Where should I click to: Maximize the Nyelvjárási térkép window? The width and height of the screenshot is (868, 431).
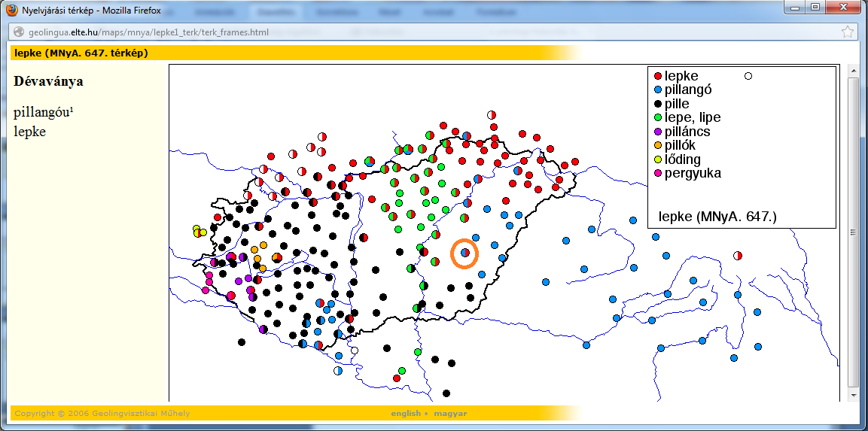coord(815,7)
